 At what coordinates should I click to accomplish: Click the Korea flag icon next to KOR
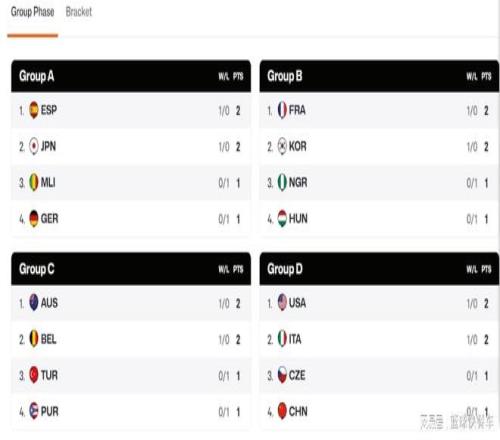tap(282, 146)
